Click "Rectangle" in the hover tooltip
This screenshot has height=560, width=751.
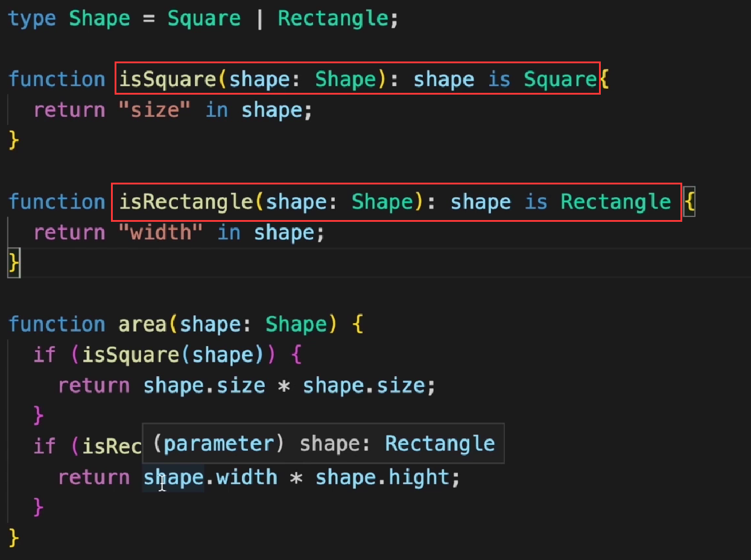440,444
